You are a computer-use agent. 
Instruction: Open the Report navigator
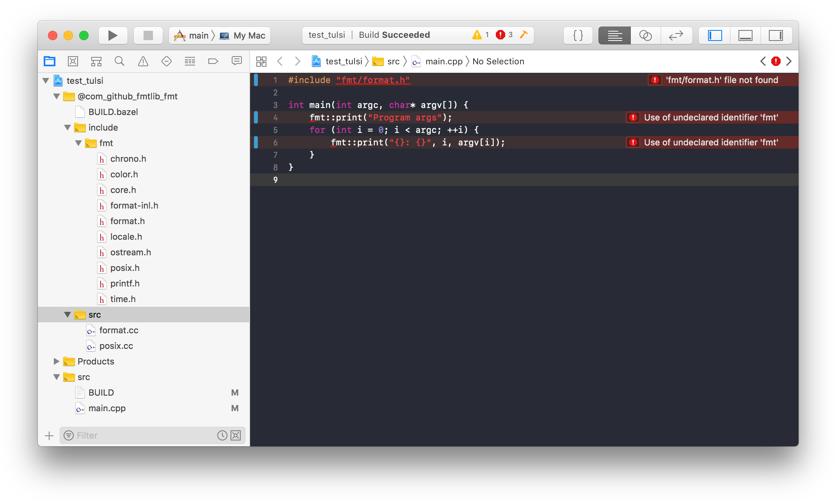pyautogui.click(x=236, y=61)
